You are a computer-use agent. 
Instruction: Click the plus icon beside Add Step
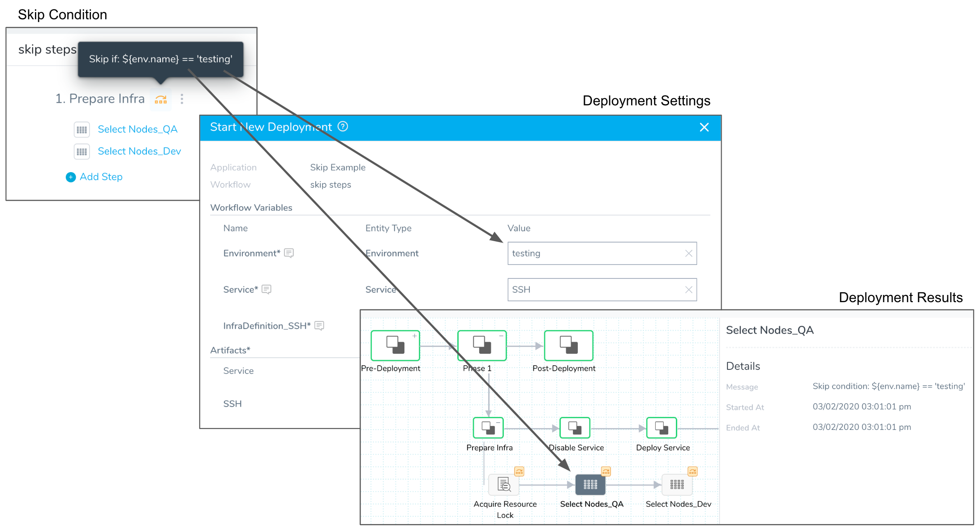pyautogui.click(x=71, y=177)
